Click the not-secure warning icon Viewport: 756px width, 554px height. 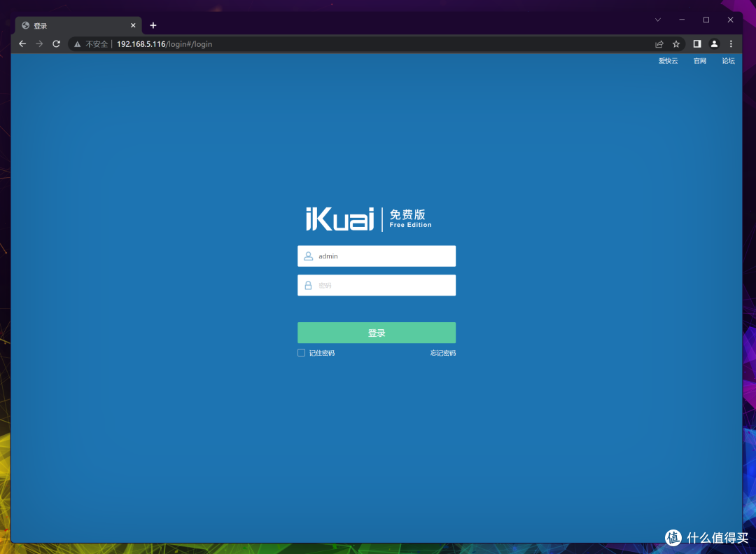pyautogui.click(x=78, y=44)
